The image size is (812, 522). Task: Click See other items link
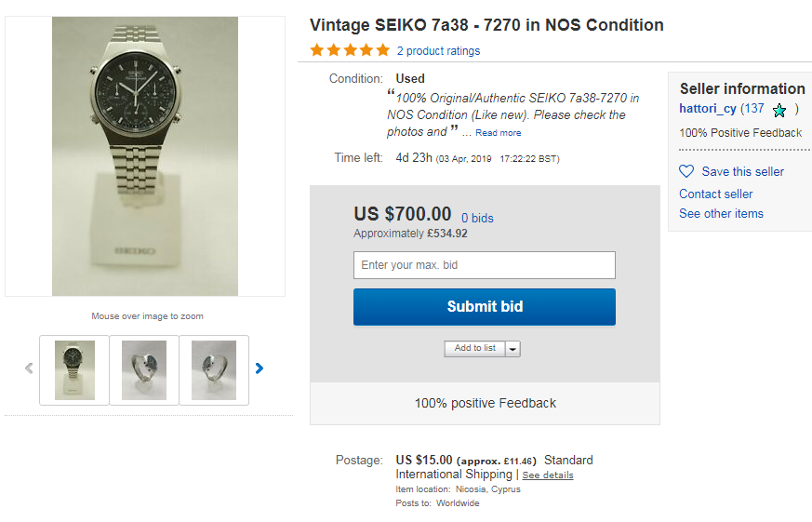coord(721,213)
